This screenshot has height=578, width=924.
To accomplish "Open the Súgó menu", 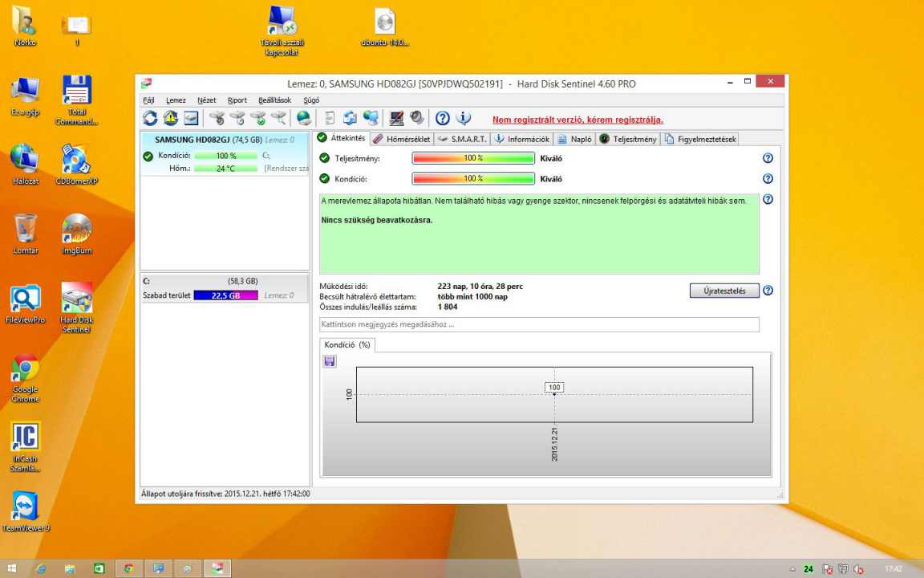I will click(311, 100).
